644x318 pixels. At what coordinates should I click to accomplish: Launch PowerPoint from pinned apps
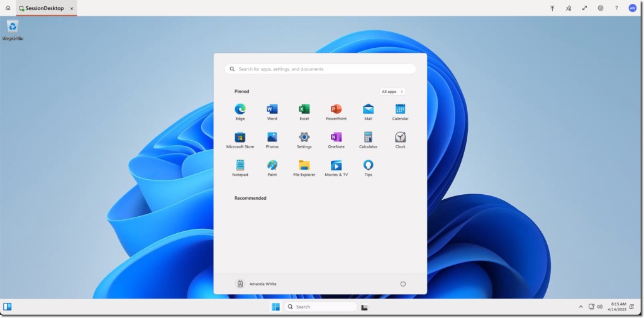pyautogui.click(x=336, y=112)
